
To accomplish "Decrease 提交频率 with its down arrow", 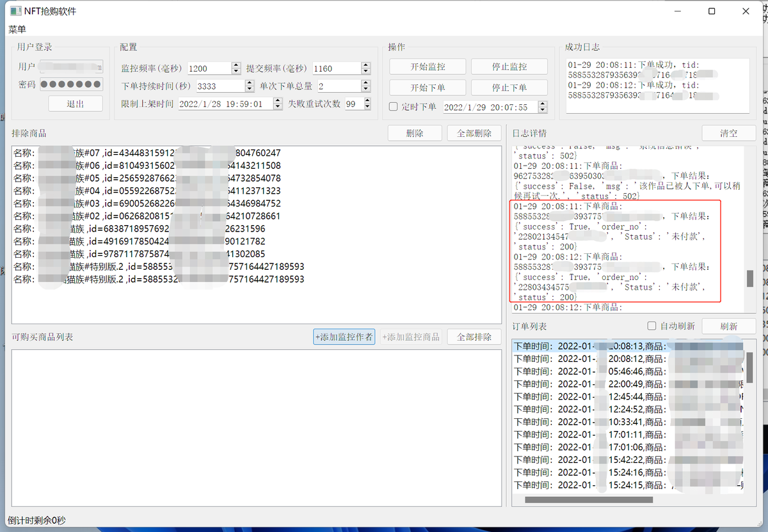I will pos(365,72).
